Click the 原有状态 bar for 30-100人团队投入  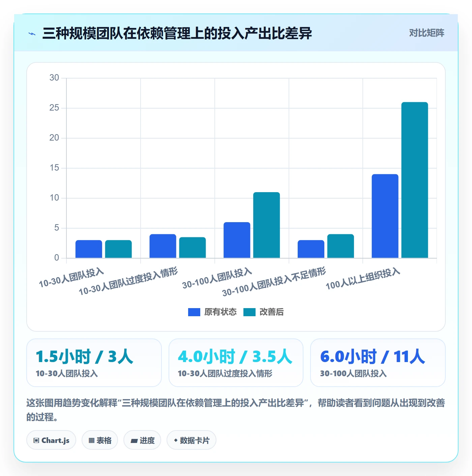pyautogui.click(x=237, y=240)
